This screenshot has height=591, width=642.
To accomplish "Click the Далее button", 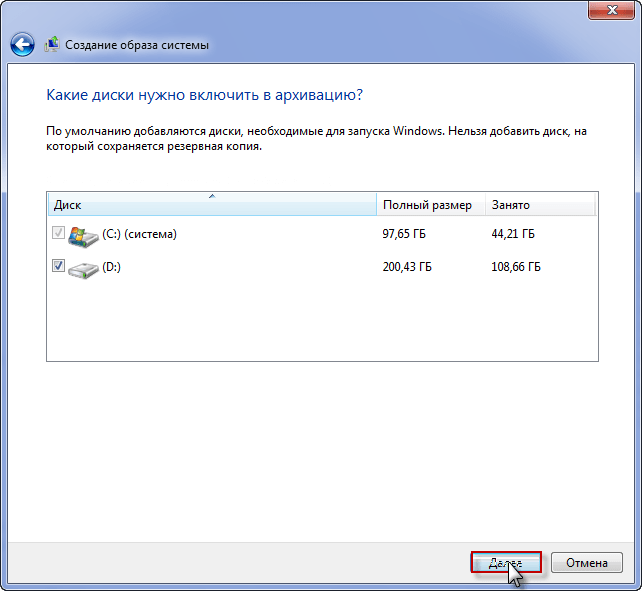I will click(506, 562).
